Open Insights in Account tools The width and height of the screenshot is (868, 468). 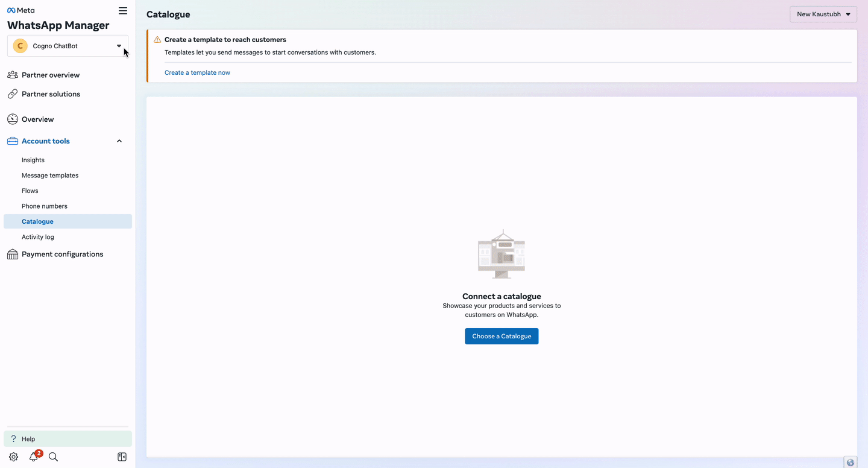33,160
